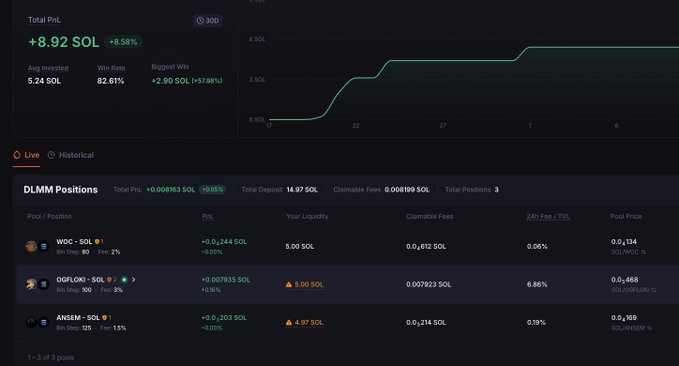Click the +2.90 SOL biggest win value

coord(170,81)
